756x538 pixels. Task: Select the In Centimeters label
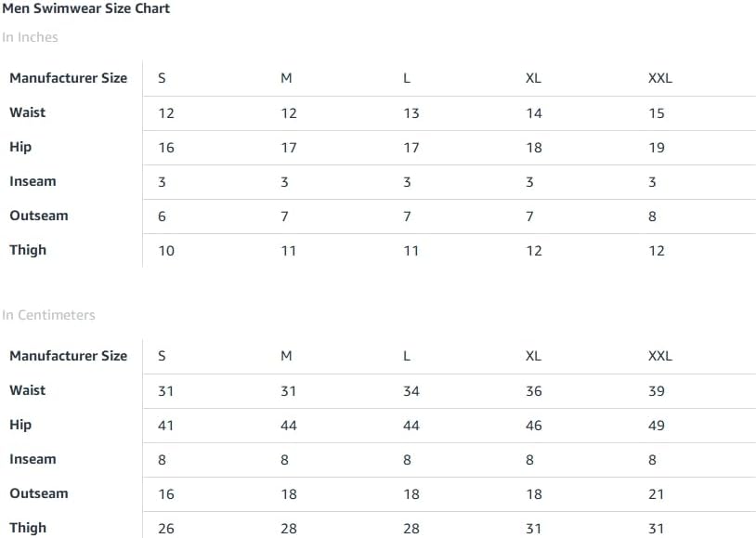point(48,315)
